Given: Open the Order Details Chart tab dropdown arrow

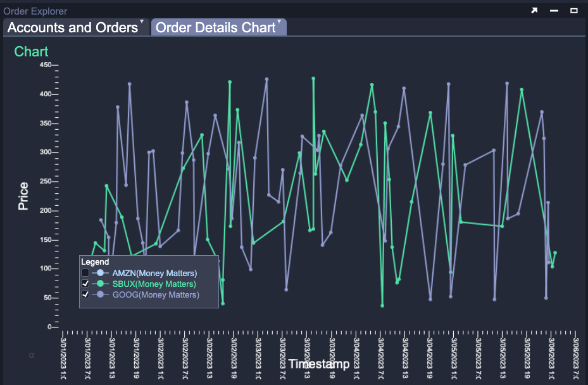Looking at the screenshot, I should pos(279,22).
